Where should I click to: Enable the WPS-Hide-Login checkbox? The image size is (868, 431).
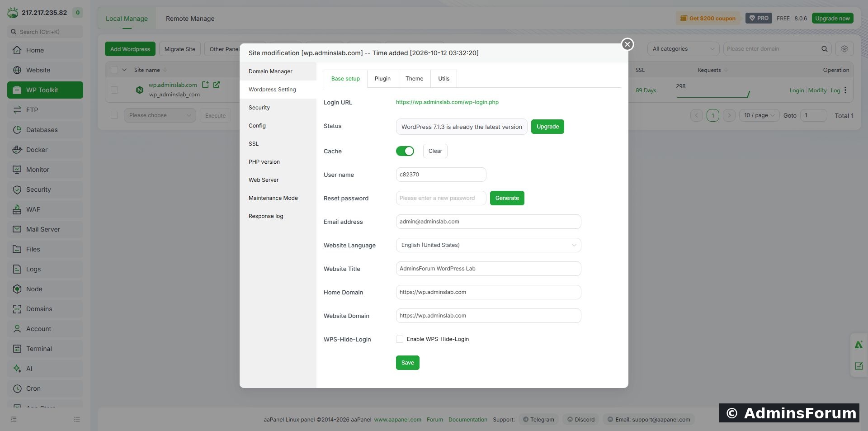coord(400,339)
